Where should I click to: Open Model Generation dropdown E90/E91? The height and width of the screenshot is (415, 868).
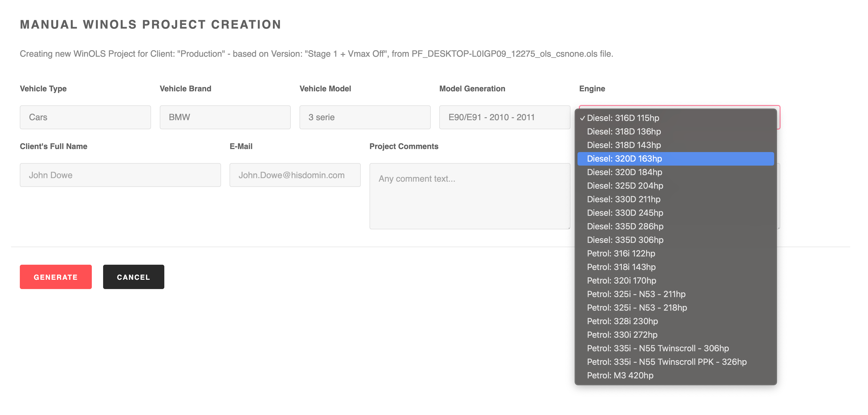[504, 117]
